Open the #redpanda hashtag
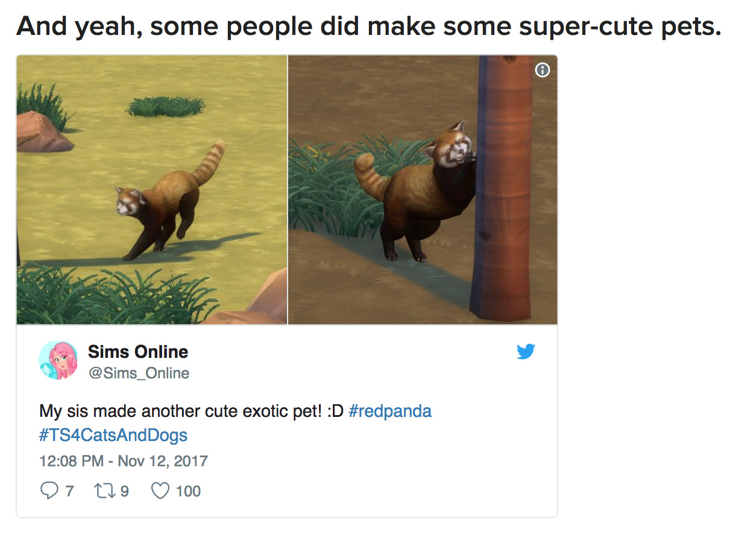 point(390,412)
